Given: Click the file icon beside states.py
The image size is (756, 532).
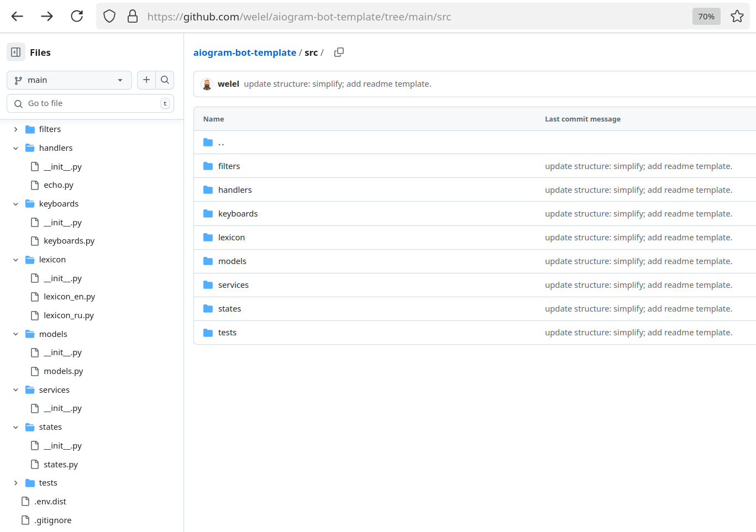Looking at the screenshot, I should pyautogui.click(x=35, y=465).
